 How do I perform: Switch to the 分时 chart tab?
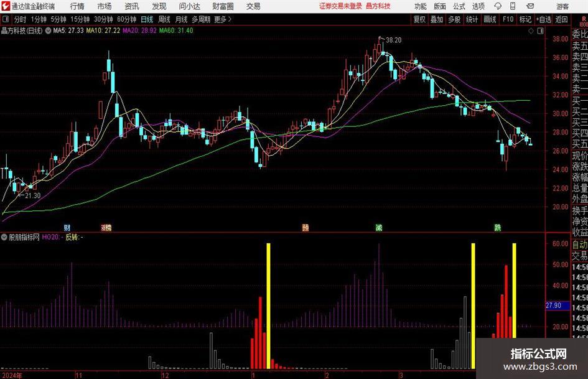tap(21, 19)
